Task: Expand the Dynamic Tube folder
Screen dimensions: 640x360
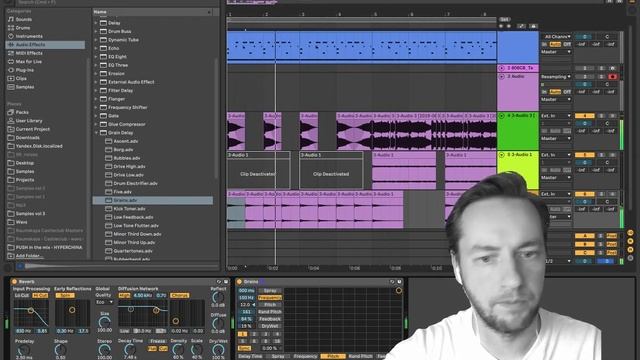Action: coord(96,40)
